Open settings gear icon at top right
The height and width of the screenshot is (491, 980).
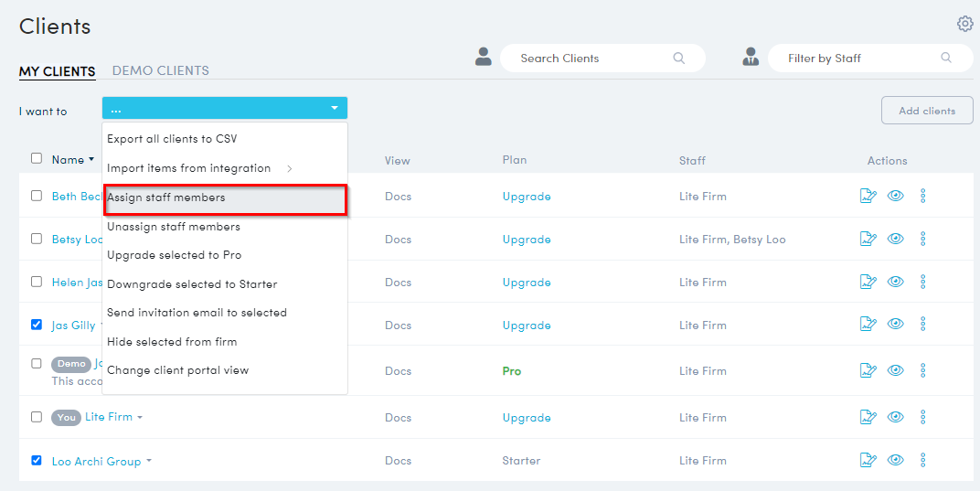click(x=964, y=24)
